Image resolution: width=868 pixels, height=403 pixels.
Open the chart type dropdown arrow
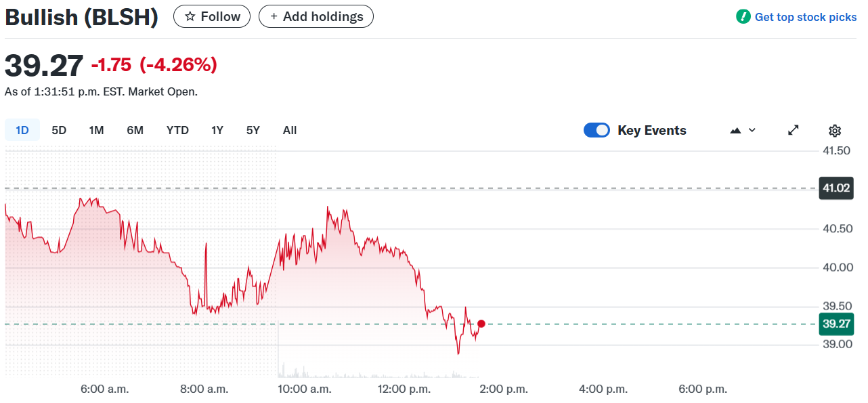point(752,131)
